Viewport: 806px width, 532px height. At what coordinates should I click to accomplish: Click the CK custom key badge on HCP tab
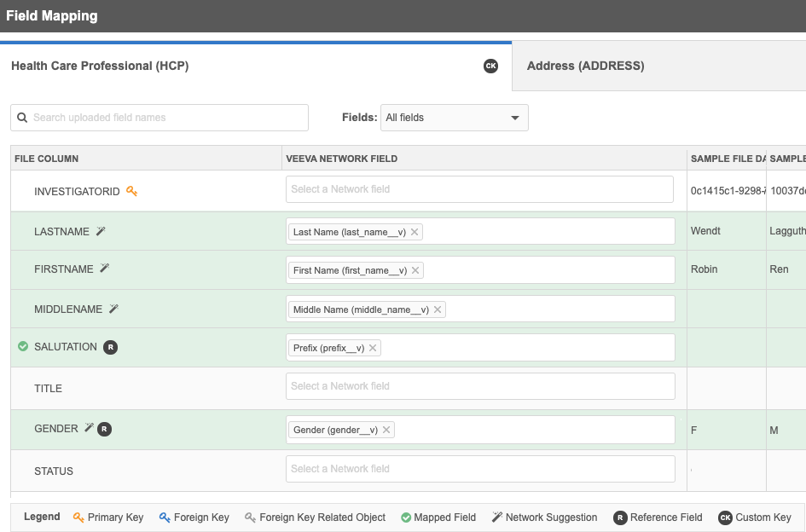[x=490, y=66]
